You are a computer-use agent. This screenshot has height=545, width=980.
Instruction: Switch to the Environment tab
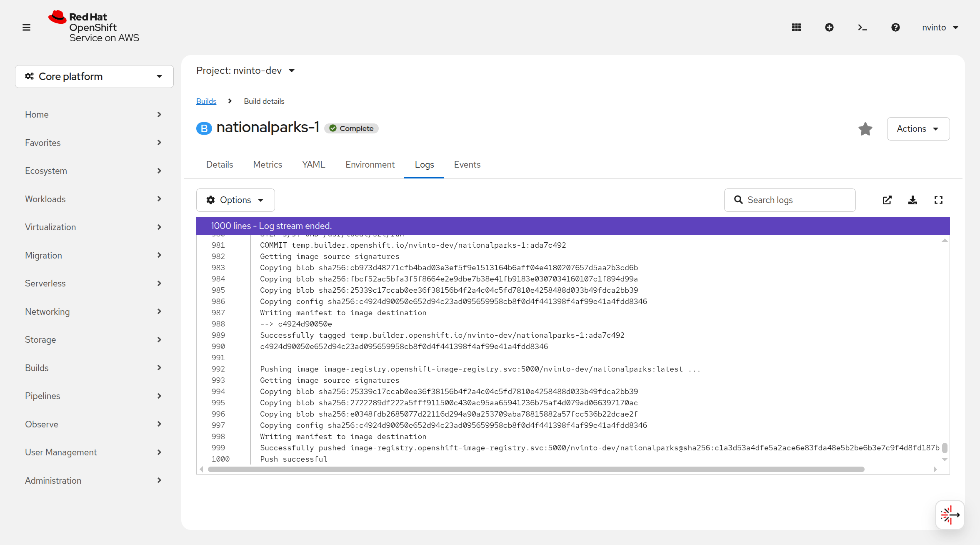[x=370, y=165]
